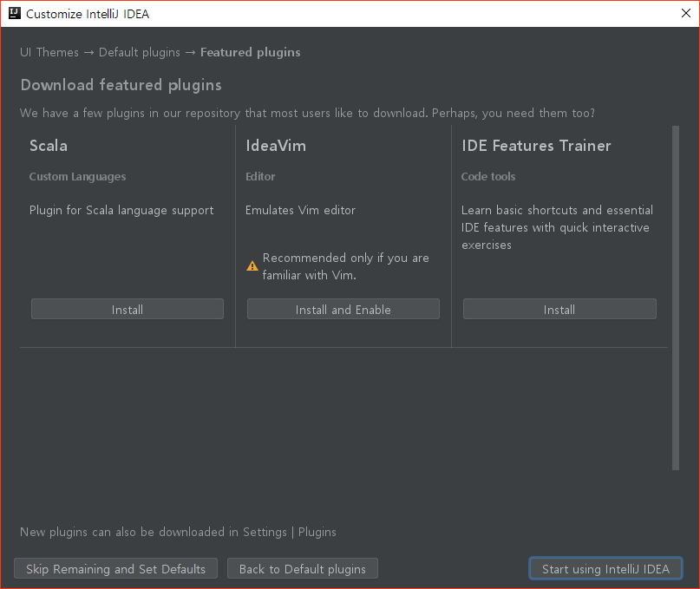Close the Customize IntelliJ IDEA dialog
700x589 pixels.
pos(686,13)
